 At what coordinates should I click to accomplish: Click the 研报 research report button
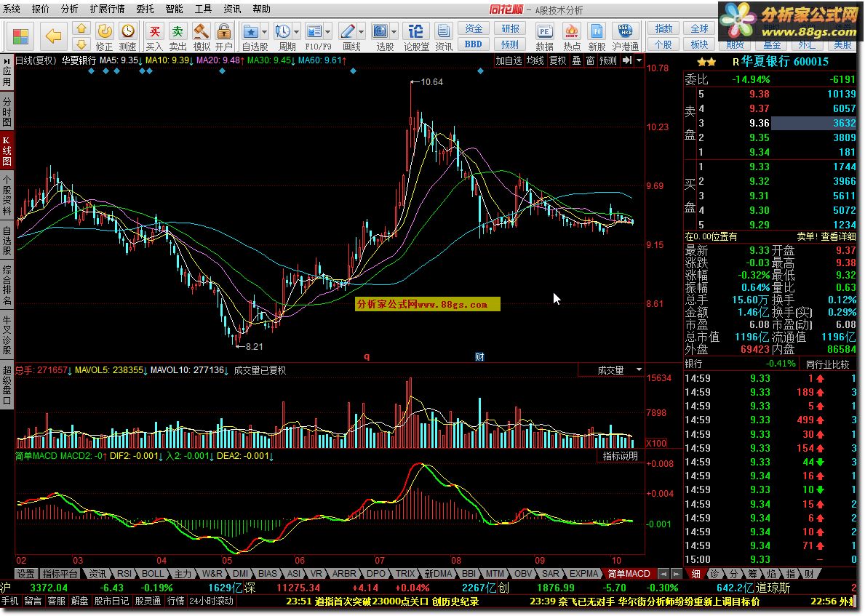[510, 28]
